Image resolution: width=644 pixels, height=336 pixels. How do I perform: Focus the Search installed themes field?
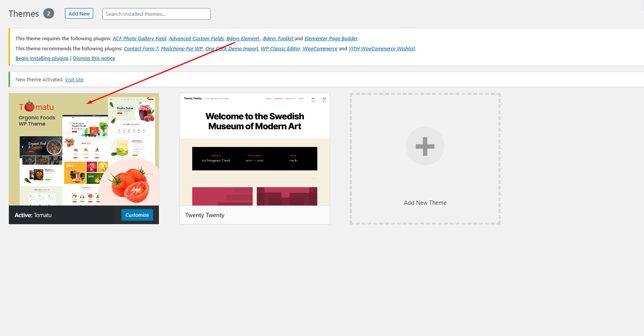[x=156, y=14]
